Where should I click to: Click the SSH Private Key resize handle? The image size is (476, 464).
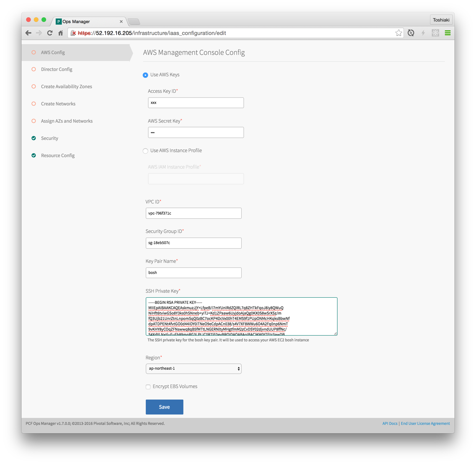tap(335, 333)
